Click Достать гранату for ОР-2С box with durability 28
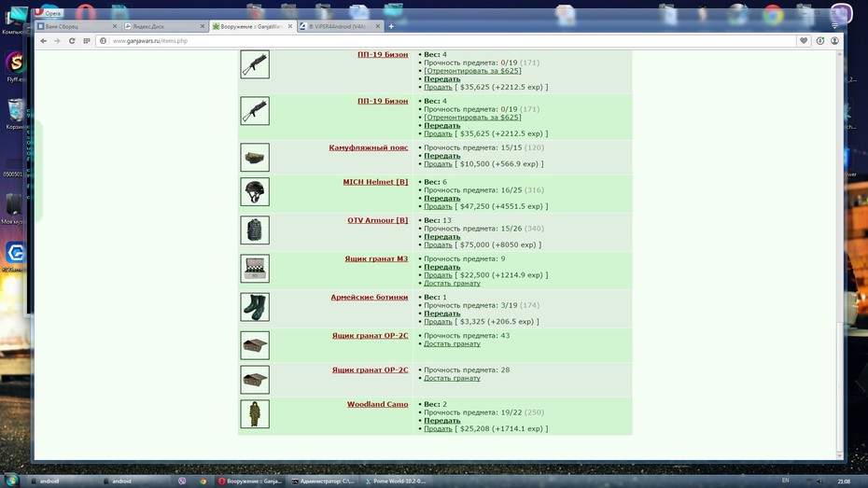Image resolution: width=868 pixels, height=488 pixels. click(x=452, y=379)
